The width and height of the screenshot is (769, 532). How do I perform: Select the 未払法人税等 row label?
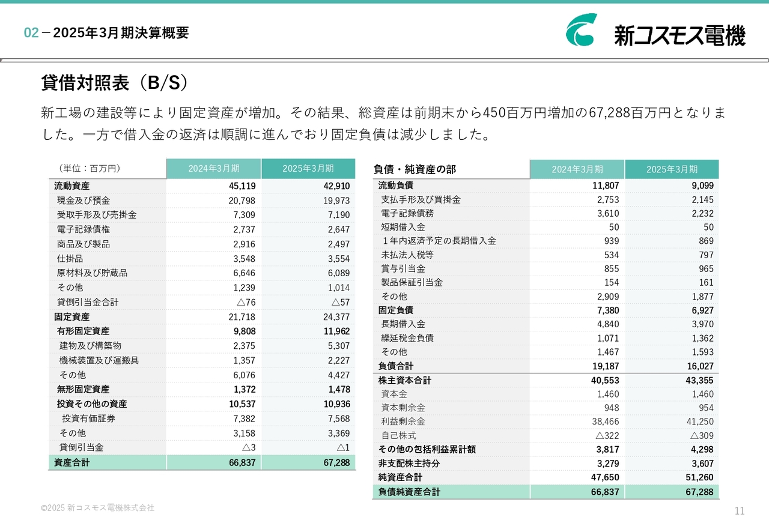(x=407, y=255)
